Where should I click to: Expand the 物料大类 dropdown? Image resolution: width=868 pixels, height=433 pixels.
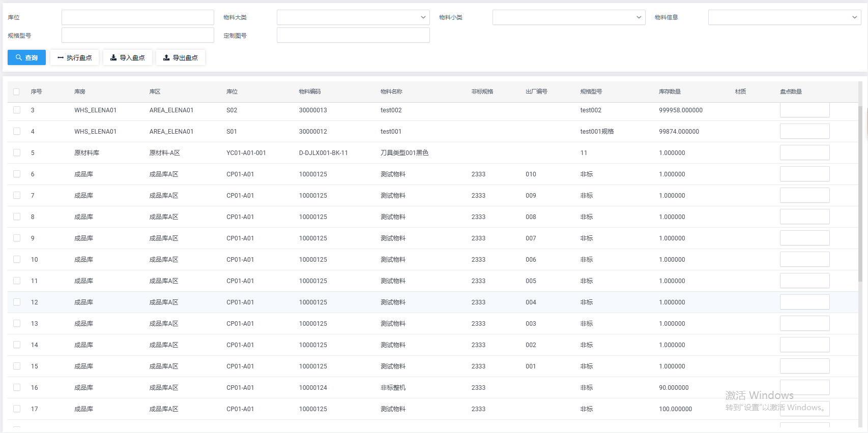pyautogui.click(x=353, y=17)
